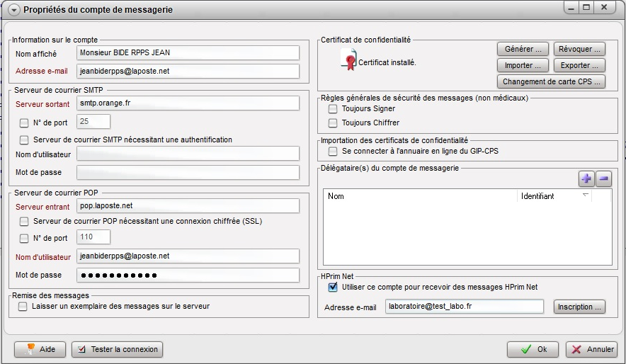This screenshot has width=626, height=364.
Task: Enable Toujours Signer checkbox
Action: 333,109
